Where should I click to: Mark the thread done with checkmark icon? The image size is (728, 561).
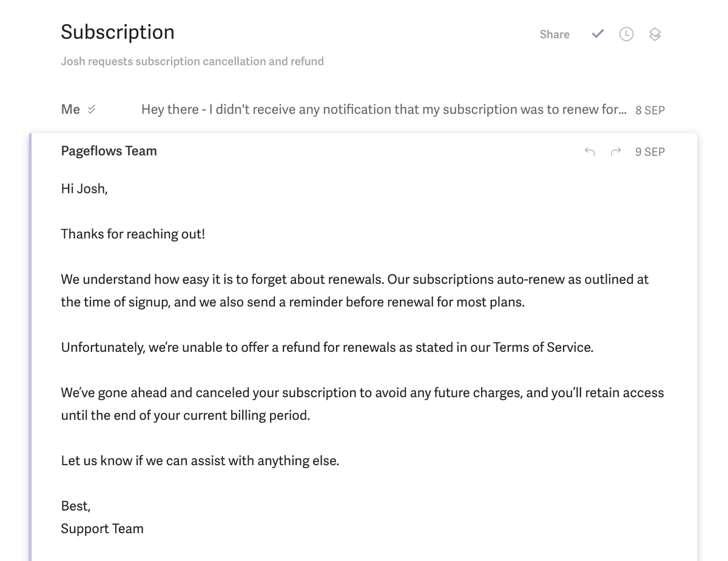coord(598,34)
